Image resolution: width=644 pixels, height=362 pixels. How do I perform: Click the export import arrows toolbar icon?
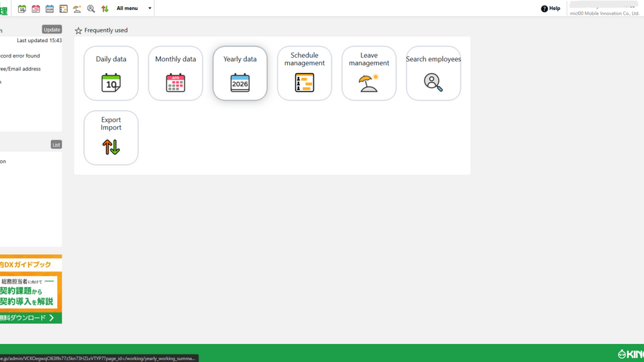[x=105, y=9]
